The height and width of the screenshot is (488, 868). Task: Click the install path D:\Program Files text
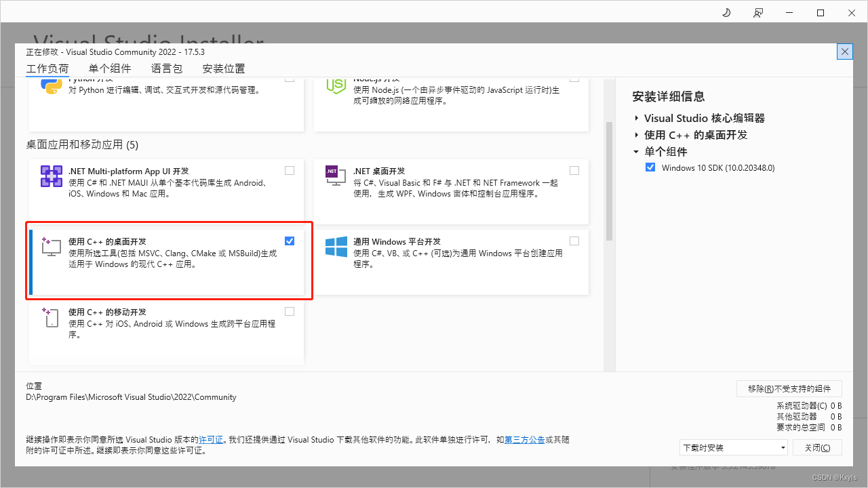tap(131, 397)
